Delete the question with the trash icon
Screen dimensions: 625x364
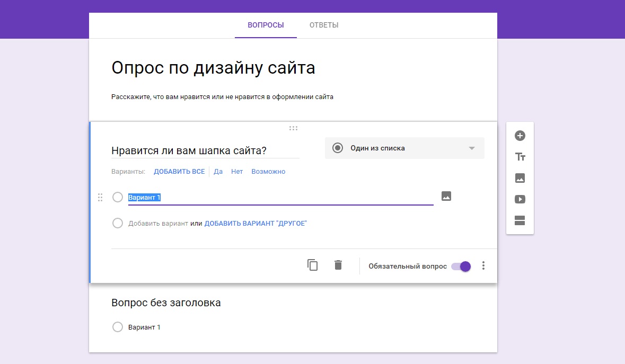pyautogui.click(x=338, y=265)
